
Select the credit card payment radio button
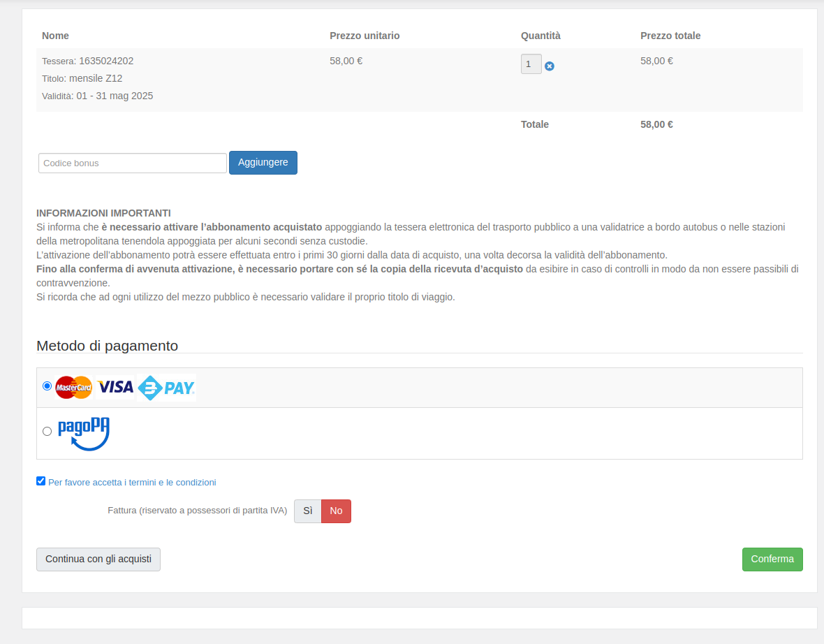[x=47, y=386]
